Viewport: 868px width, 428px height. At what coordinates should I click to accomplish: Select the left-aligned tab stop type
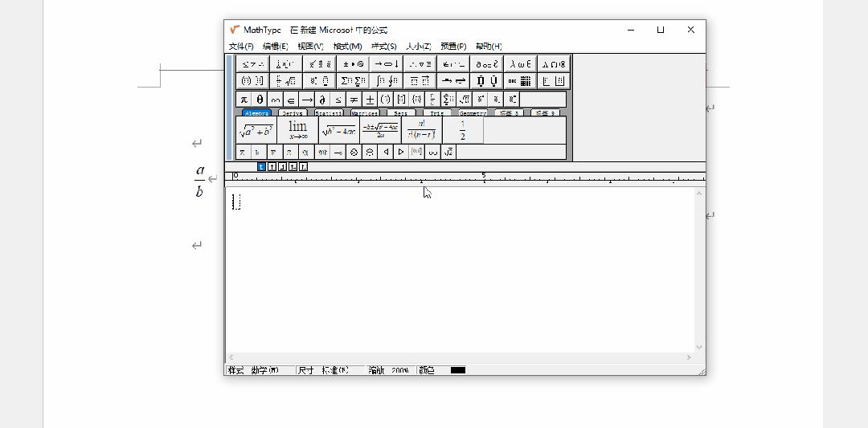(x=261, y=167)
